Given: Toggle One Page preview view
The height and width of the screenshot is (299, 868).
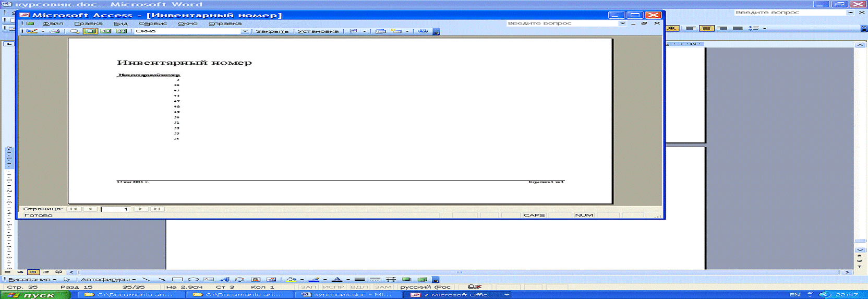Looking at the screenshot, I should point(90,31).
